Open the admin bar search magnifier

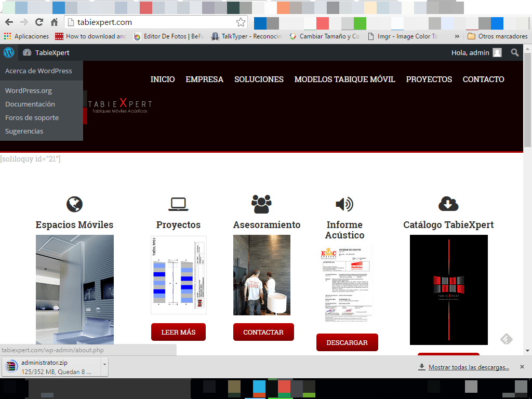tap(515, 52)
